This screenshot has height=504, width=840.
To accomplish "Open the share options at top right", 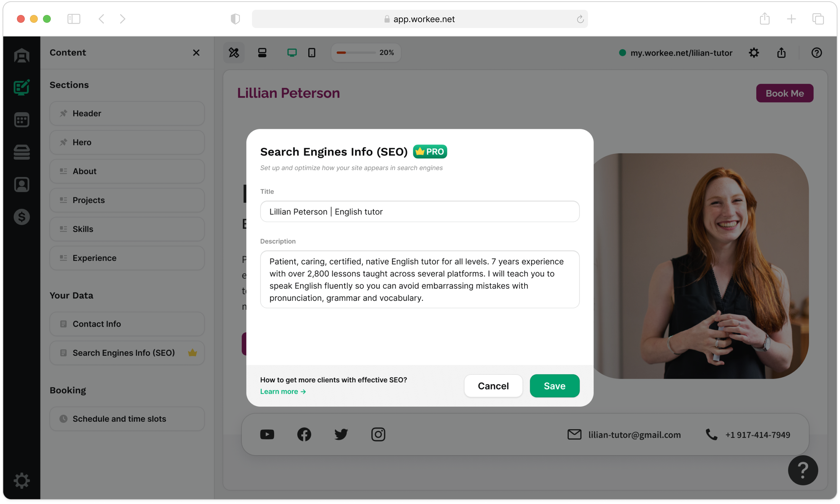I will pyautogui.click(x=781, y=53).
